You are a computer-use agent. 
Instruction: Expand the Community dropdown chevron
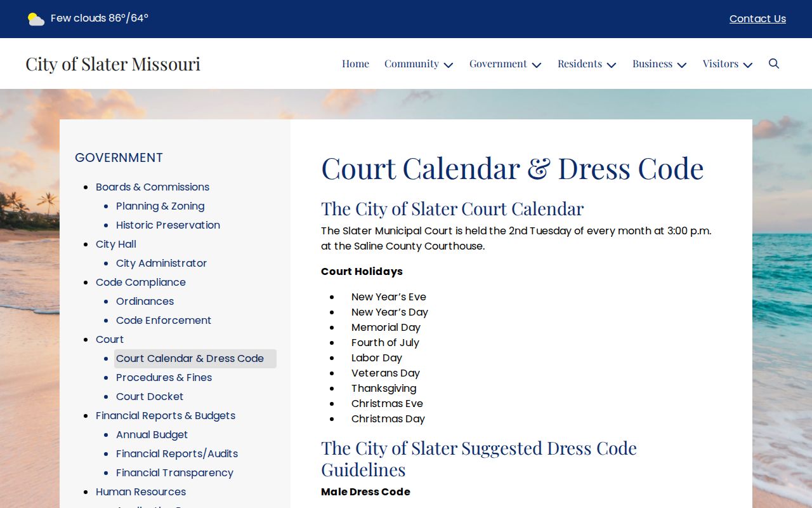coord(449,65)
